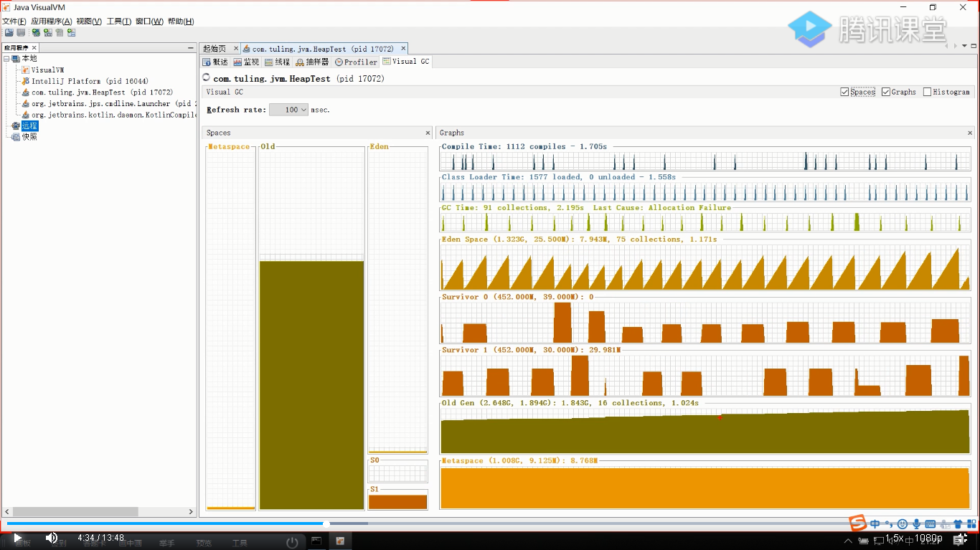Open the 帮助(H) menu
Viewport: 980px width, 550px height.
click(181, 21)
